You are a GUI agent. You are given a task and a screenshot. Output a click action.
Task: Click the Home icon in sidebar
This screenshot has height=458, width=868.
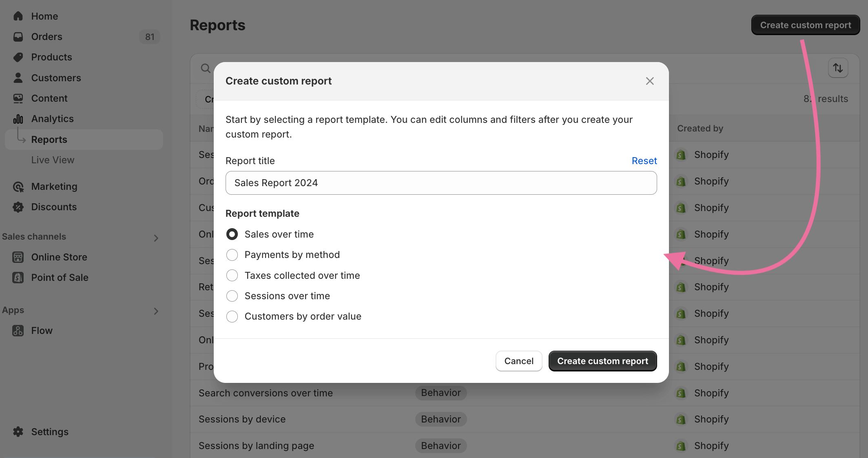click(18, 16)
